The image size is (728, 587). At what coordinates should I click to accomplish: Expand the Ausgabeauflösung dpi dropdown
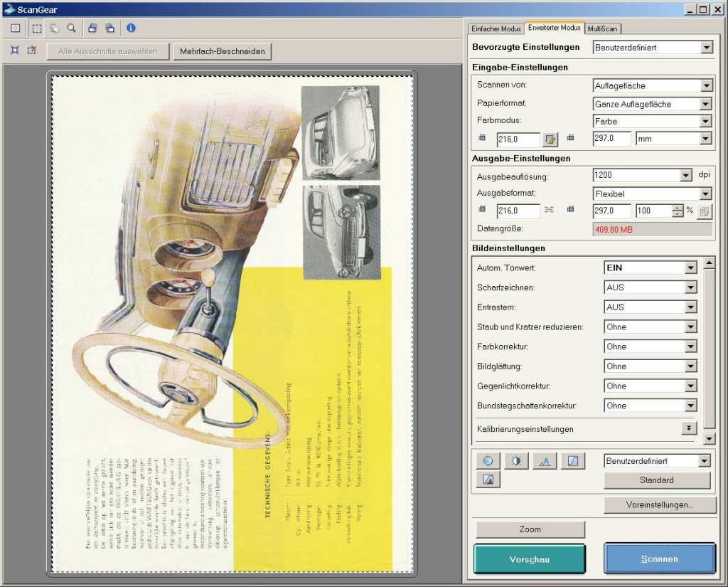pos(643,175)
